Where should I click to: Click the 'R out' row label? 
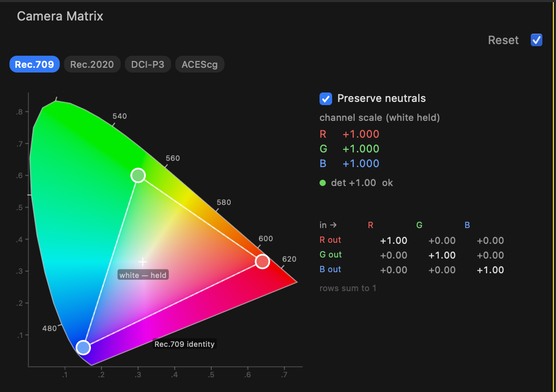(x=330, y=240)
